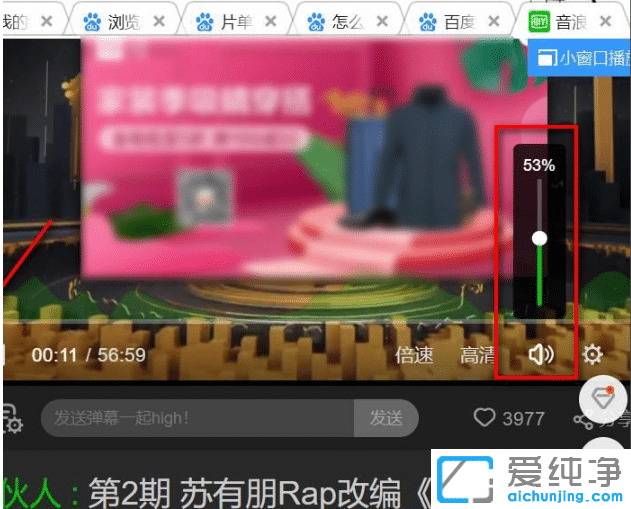Screen dimensions: 631x509
Task: Open player settings gear icon
Action: point(592,355)
